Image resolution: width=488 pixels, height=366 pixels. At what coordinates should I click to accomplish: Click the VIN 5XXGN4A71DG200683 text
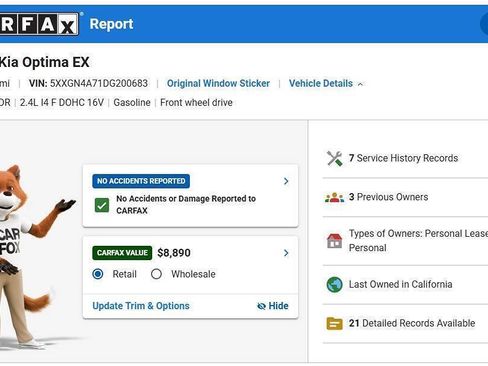pyautogui.click(x=88, y=83)
